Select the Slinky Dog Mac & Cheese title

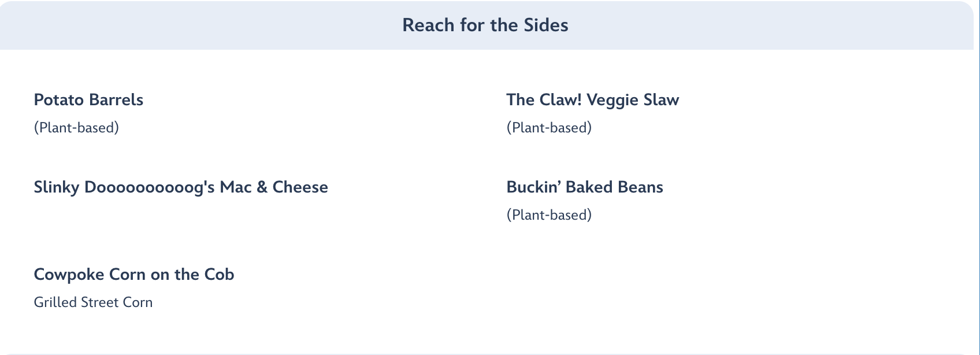point(180,187)
